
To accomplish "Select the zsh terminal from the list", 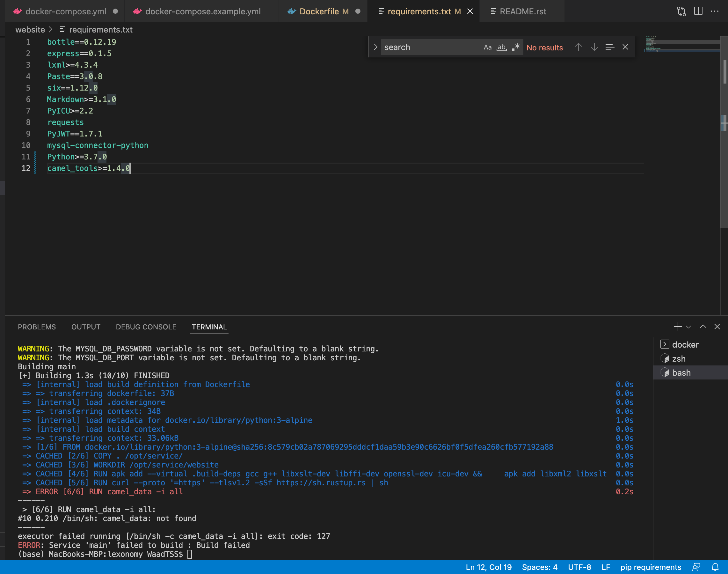I will coord(678,359).
